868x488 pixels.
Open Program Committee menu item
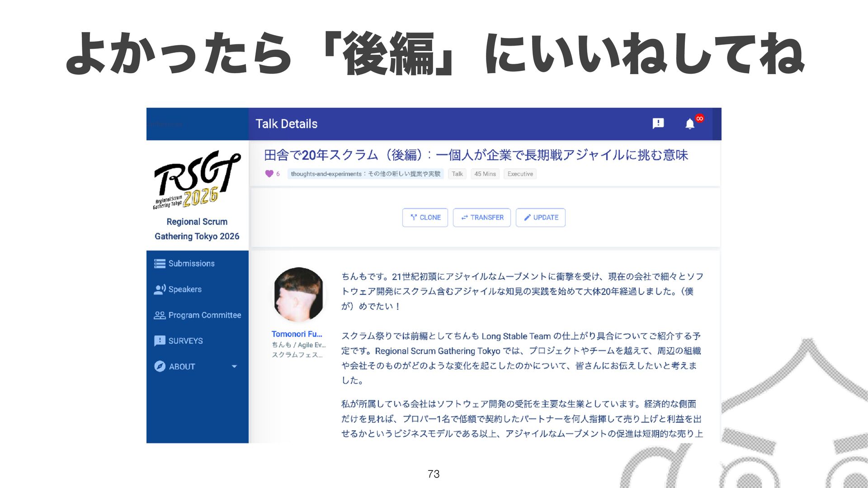click(x=204, y=315)
